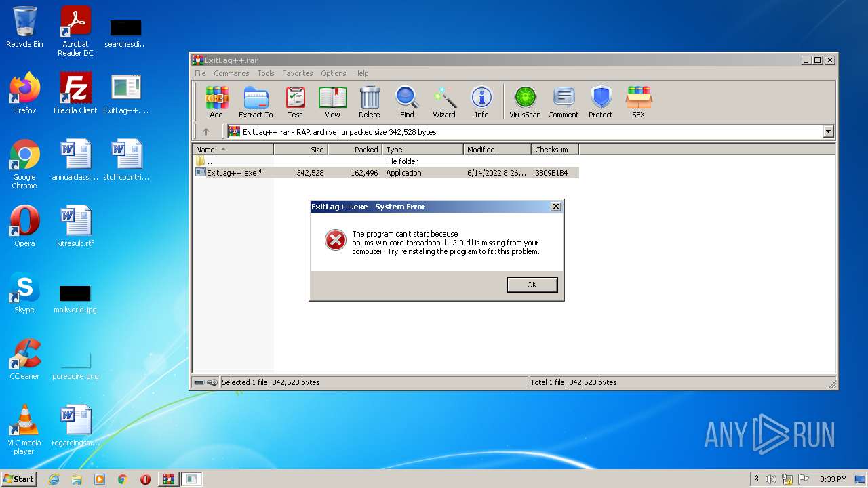
Task: Click the Info toolbar icon
Action: point(481,102)
